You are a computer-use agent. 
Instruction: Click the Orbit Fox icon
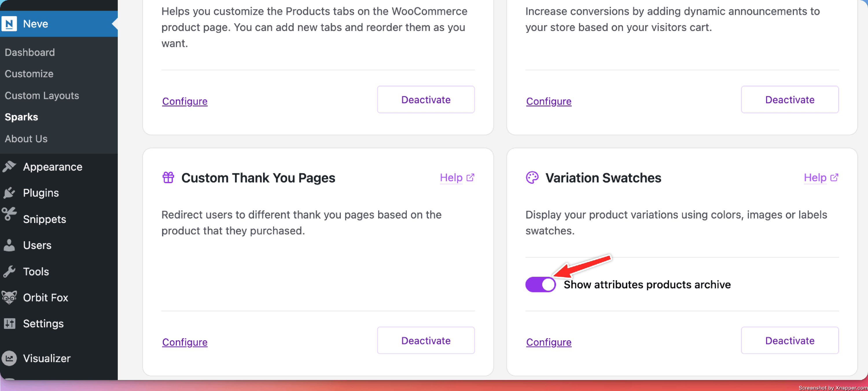10,297
